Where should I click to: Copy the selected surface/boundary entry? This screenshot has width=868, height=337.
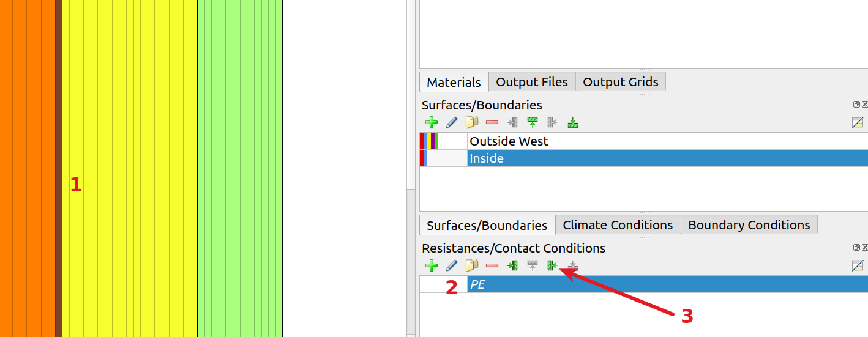coord(472,122)
